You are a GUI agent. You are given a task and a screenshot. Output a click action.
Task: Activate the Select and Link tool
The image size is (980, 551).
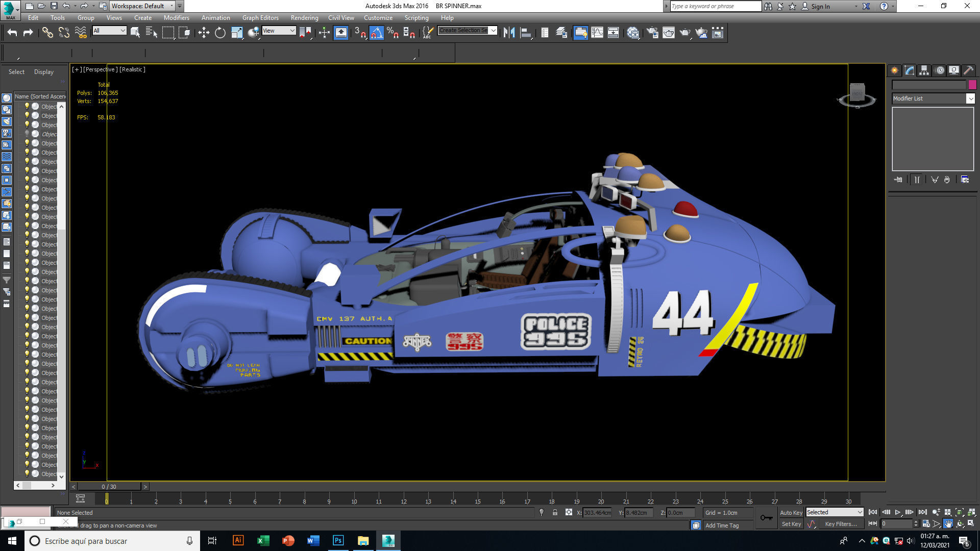pos(47,33)
